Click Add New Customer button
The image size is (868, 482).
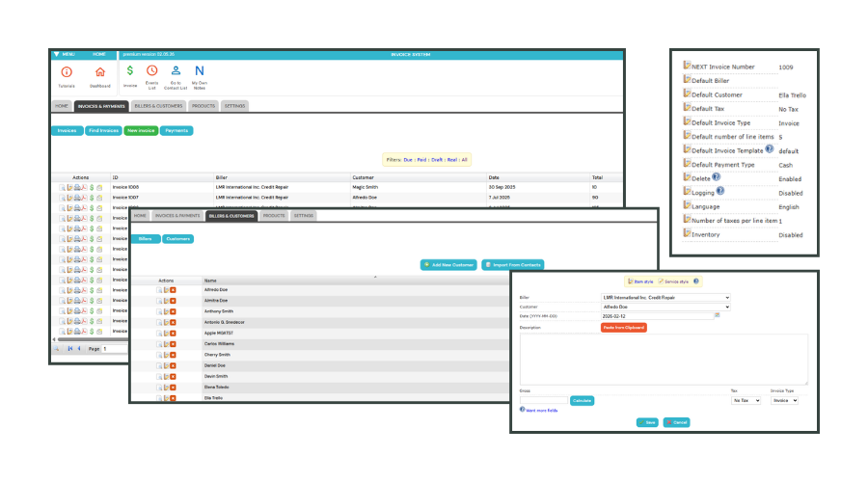coord(448,265)
